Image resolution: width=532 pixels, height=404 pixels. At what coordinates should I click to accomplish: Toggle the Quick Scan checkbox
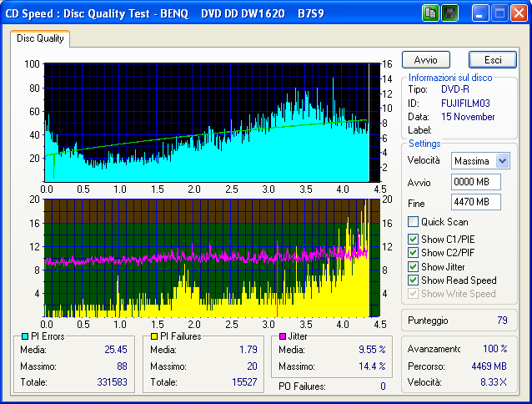413,222
